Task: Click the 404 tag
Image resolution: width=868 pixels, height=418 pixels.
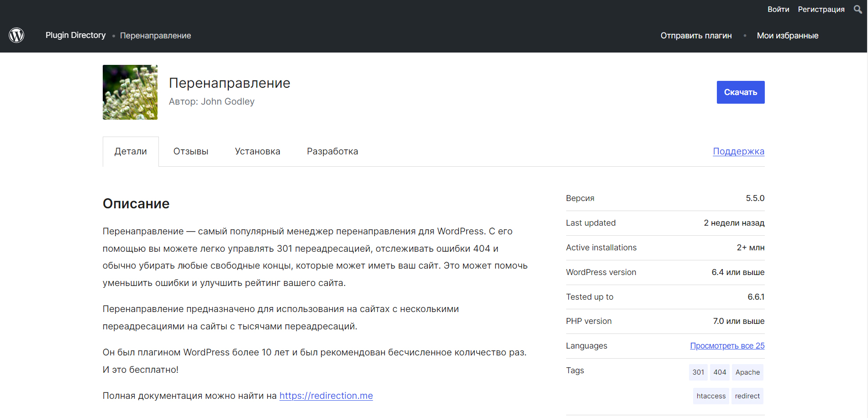Action: pyautogui.click(x=720, y=372)
